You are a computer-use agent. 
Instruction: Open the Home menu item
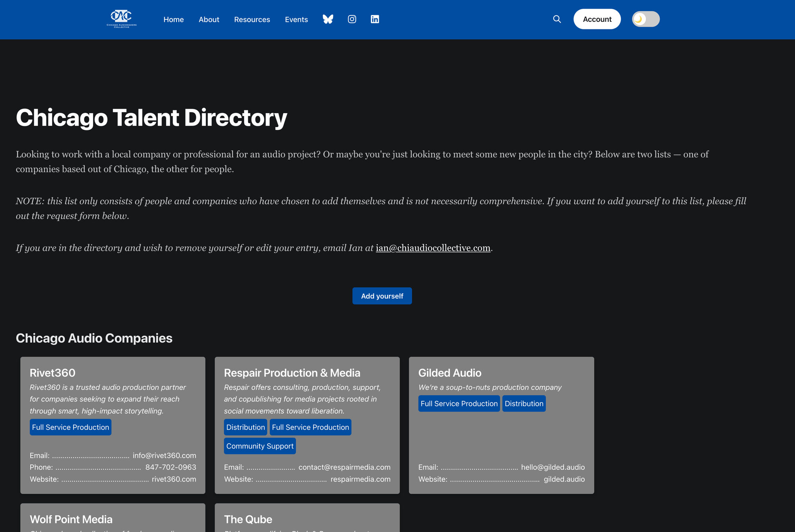click(173, 19)
